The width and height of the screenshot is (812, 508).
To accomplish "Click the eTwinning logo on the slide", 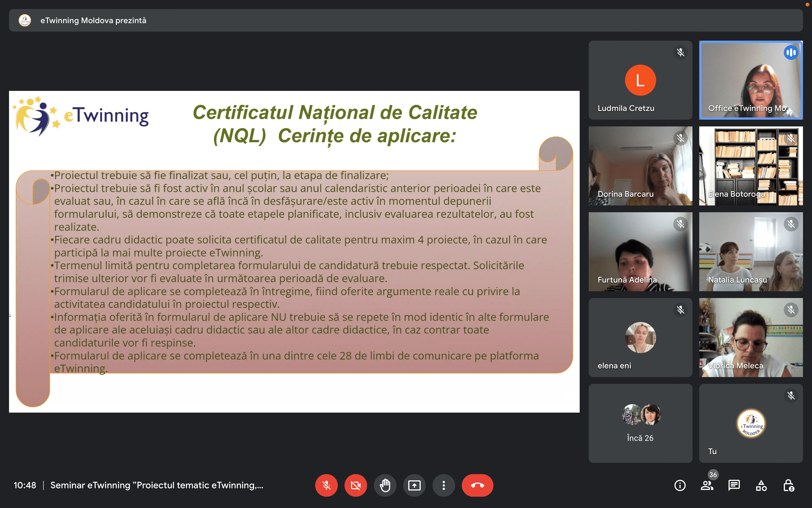I will click(81, 116).
